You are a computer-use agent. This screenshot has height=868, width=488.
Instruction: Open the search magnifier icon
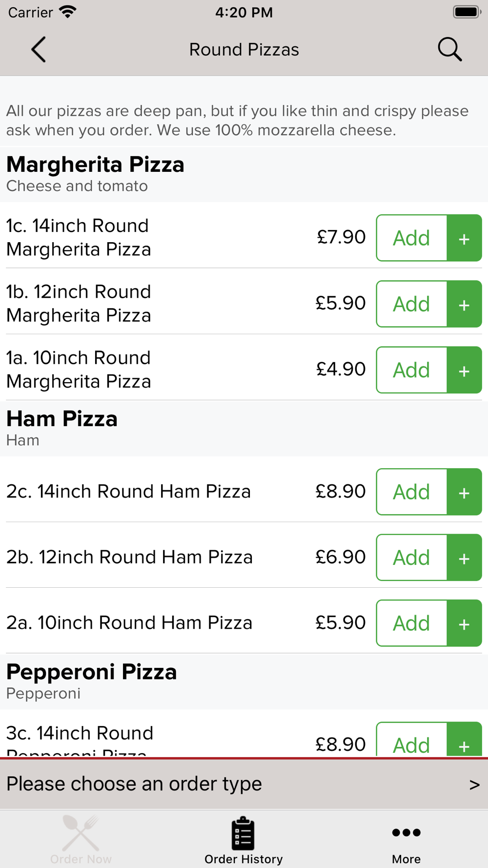click(449, 49)
